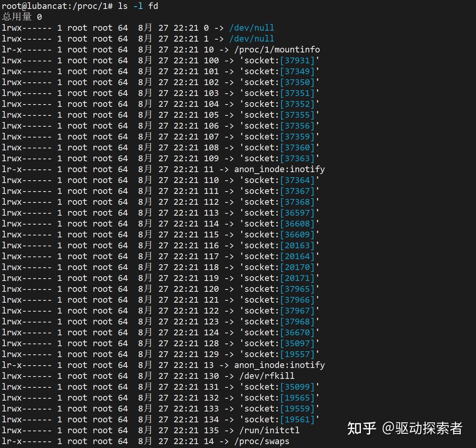Click socket:[37360] on fd 108 row
This screenshot has width=476, height=448.
click(x=280, y=147)
